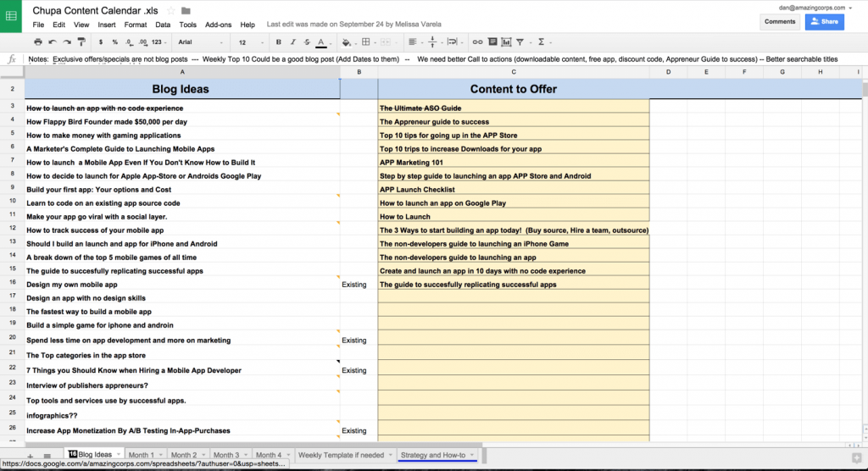
Task: Open the all sheets list icon
Action: click(47, 456)
